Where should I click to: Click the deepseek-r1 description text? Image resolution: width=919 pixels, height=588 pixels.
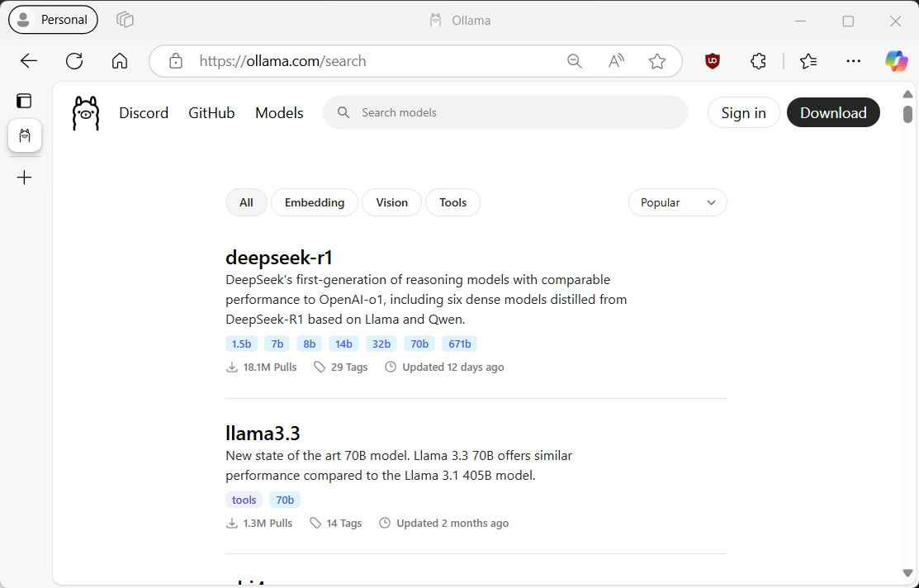426,300
